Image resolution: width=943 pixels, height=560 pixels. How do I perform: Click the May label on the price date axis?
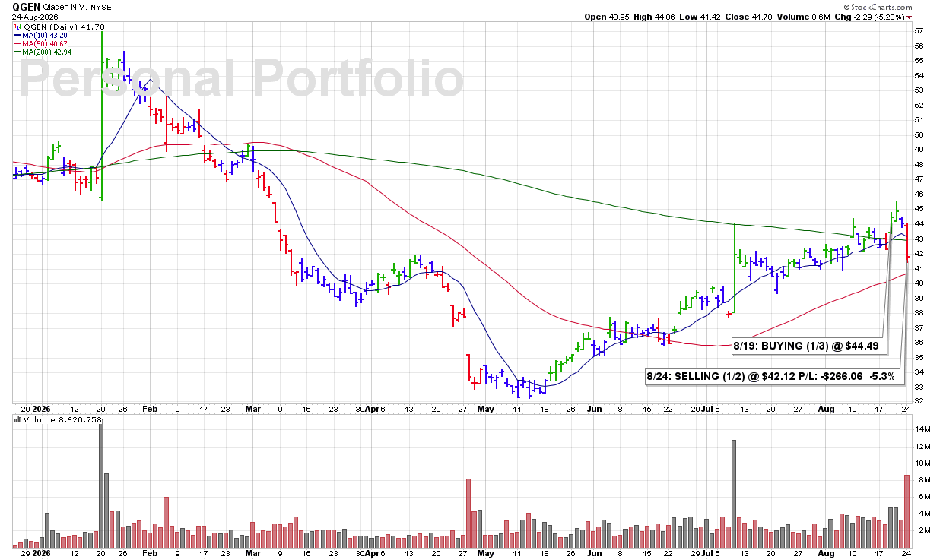click(485, 408)
